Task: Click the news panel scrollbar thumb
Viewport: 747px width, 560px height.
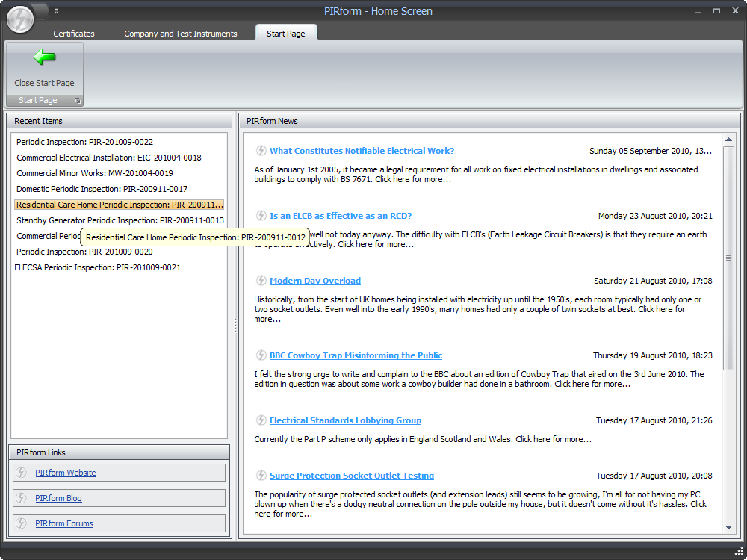Action: (729, 258)
